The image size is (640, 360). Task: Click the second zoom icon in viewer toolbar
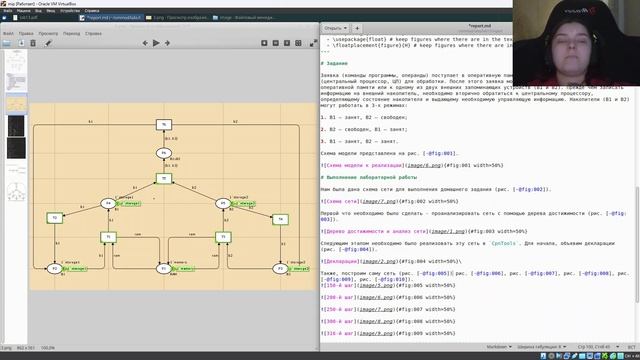tap(276, 43)
